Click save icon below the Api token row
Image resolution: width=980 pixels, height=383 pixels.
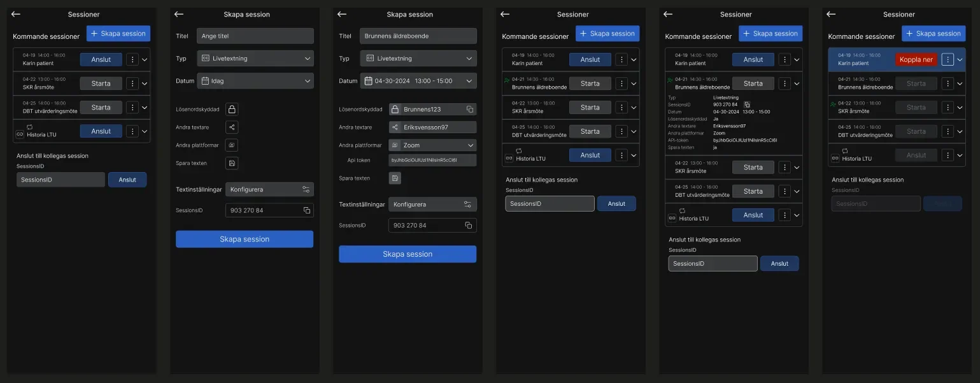tap(395, 178)
